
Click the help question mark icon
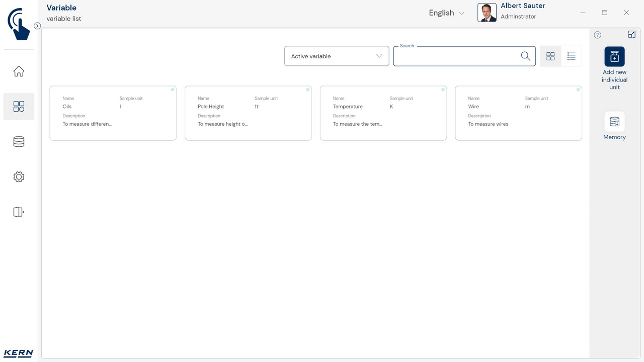tap(597, 35)
